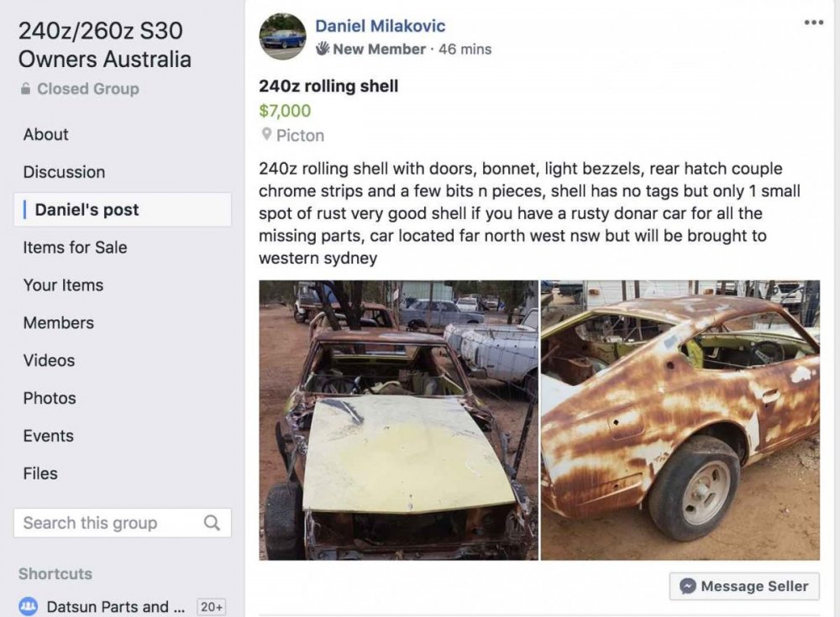840x617 pixels.
Task: Open the Datsun Parts shortcut icon
Action: pyautogui.click(x=30, y=606)
